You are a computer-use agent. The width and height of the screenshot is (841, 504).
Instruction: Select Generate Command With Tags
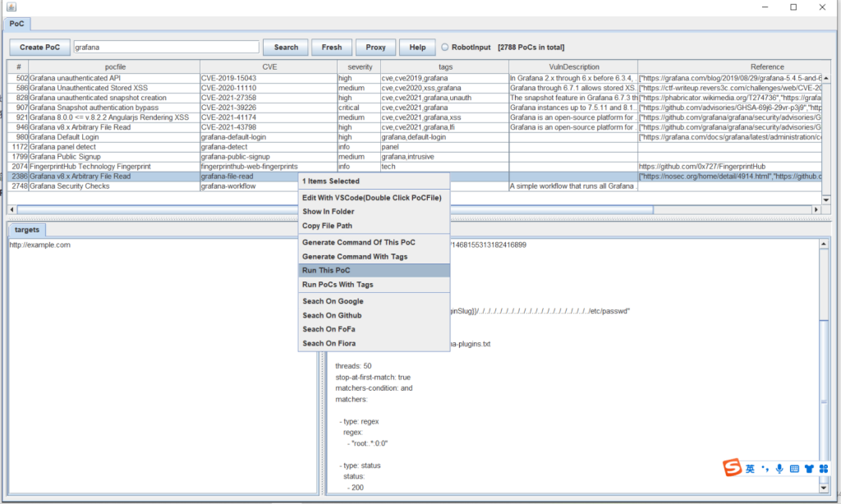[374, 257]
